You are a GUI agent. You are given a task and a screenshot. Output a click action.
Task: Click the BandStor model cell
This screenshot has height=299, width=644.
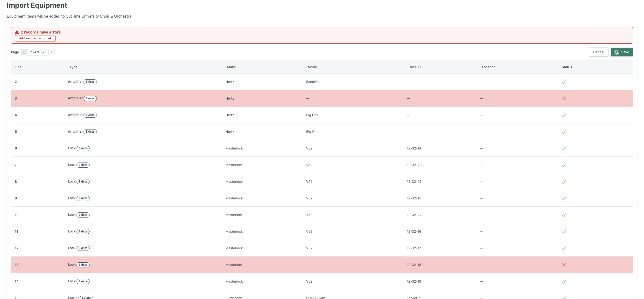pos(313,82)
